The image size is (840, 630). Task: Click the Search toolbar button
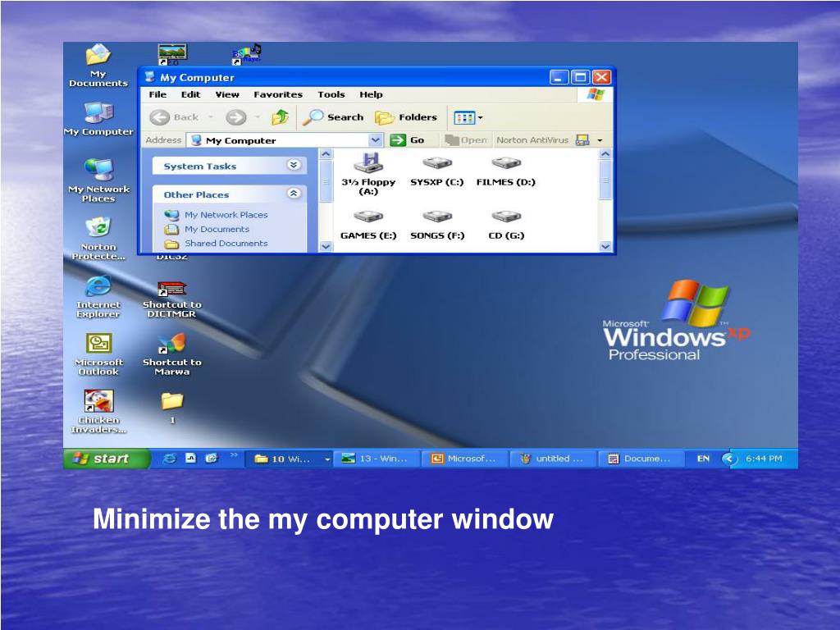tap(333, 116)
